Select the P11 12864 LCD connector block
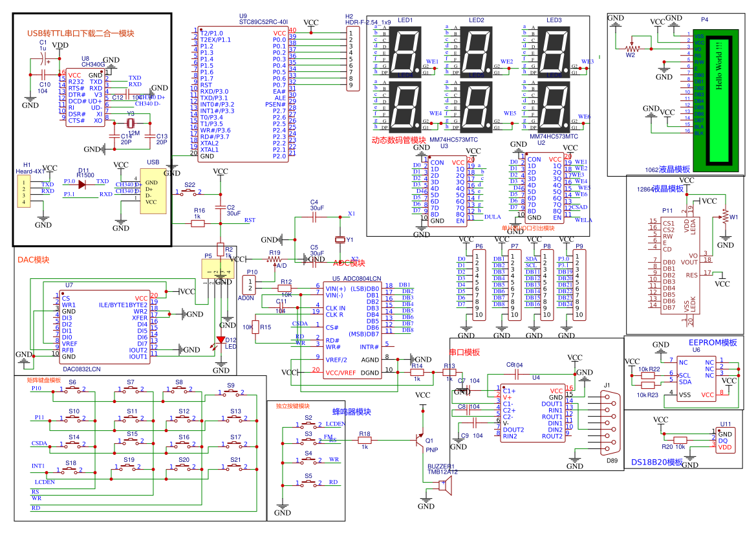The width and height of the screenshot is (756, 535). click(679, 265)
